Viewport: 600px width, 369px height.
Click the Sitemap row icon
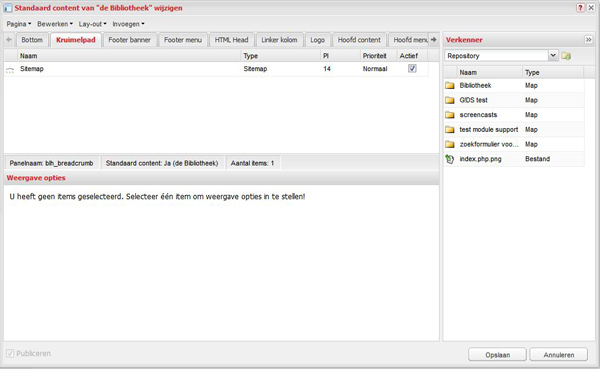[x=10, y=69]
